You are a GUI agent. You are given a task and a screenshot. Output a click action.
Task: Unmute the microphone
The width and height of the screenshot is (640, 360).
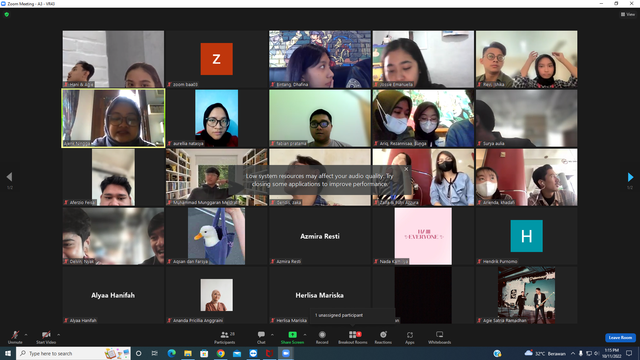[x=15, y=337]
